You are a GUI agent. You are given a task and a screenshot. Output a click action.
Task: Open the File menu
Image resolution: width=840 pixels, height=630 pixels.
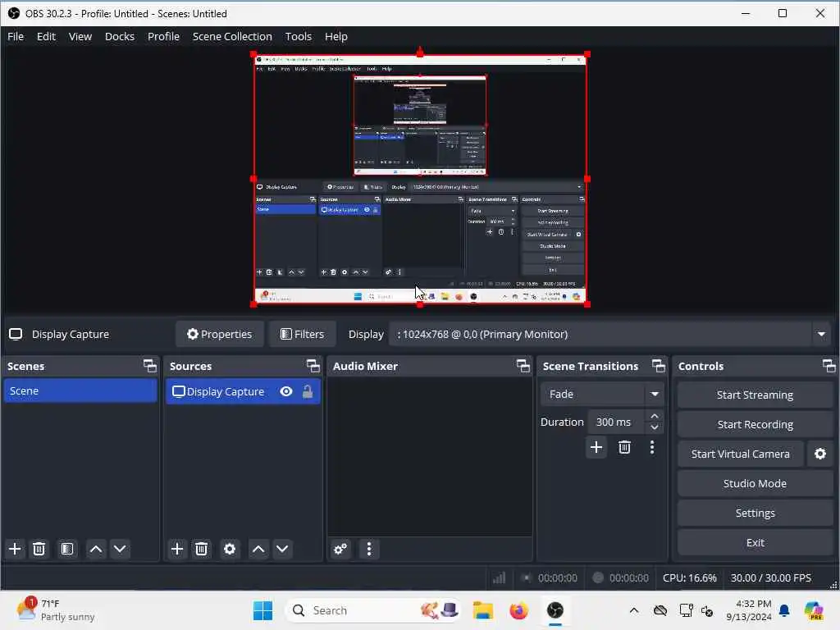[16, 36]
